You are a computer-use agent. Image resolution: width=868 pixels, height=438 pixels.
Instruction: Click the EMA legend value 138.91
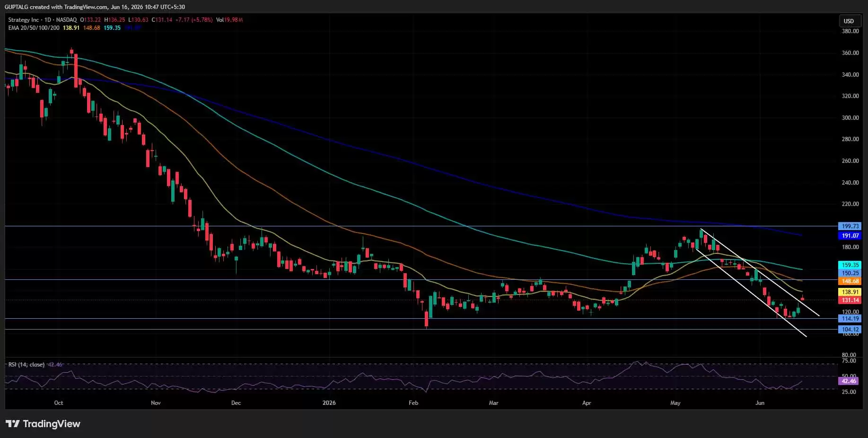pyautogui.click(x=71, y=28)
